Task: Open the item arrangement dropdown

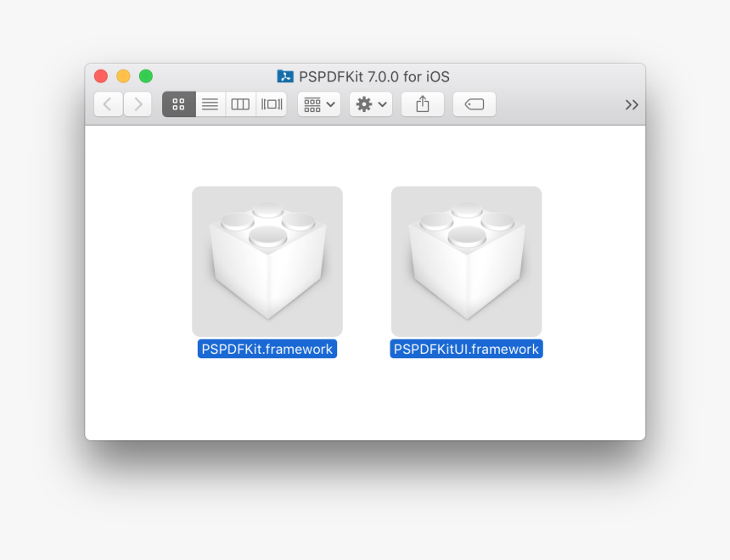Action: 318,104
